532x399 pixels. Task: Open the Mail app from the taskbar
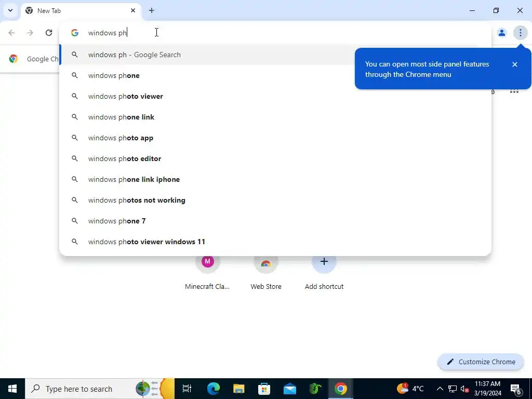290,389
